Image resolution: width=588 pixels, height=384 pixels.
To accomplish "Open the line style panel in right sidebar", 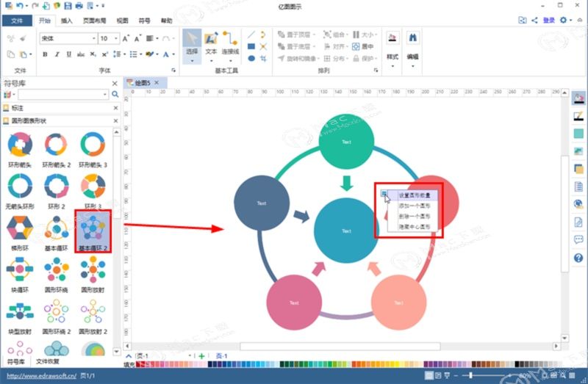I will [x=578, y=117].
